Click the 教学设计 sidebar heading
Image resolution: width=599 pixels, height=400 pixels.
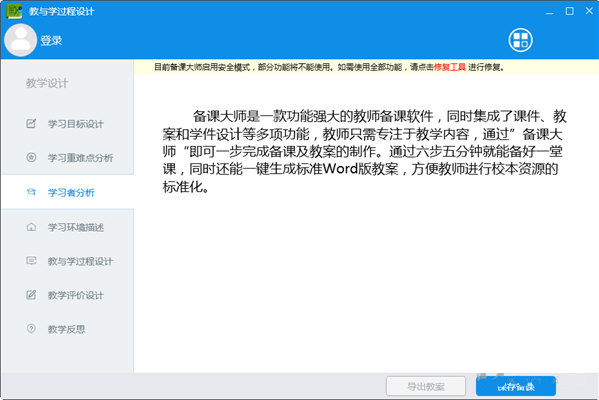[47, 83]
